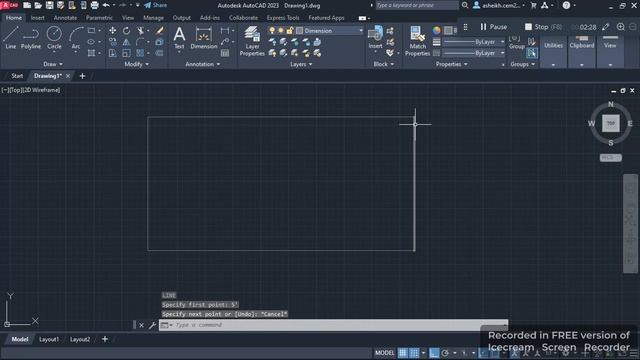The width and height of the screenshot is (640, 360).
Task: Open Layer Properties manager
Action: [x=252, y=41]
